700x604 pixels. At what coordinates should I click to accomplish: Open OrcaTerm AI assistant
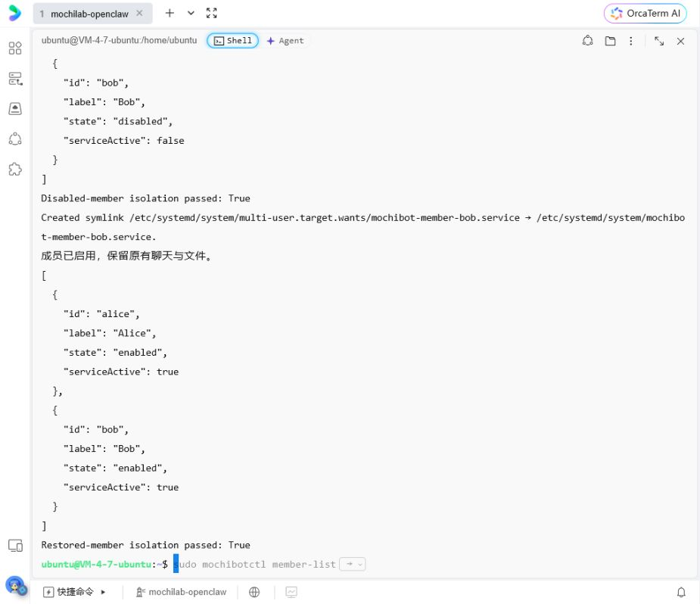point(645,14)
